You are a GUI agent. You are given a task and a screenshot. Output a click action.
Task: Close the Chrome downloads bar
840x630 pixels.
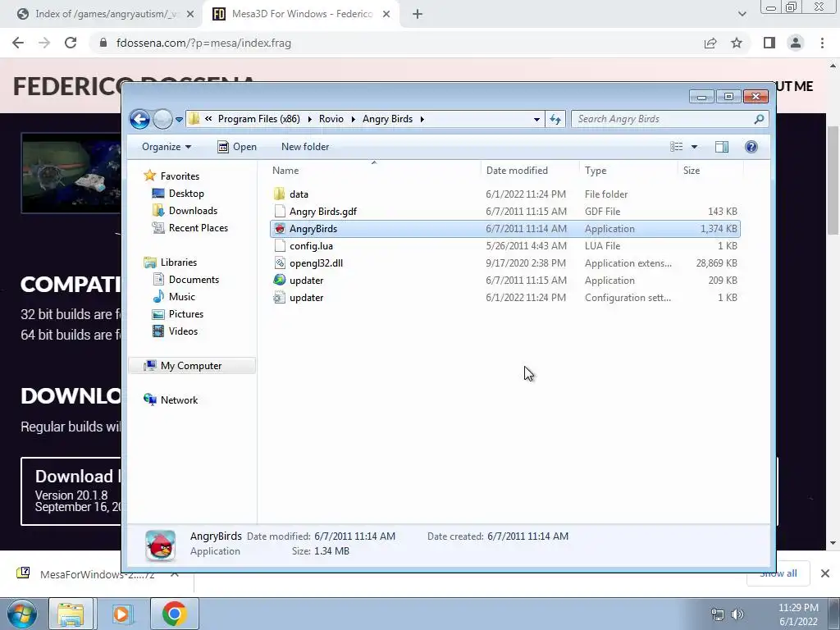[x=825, y=573]
